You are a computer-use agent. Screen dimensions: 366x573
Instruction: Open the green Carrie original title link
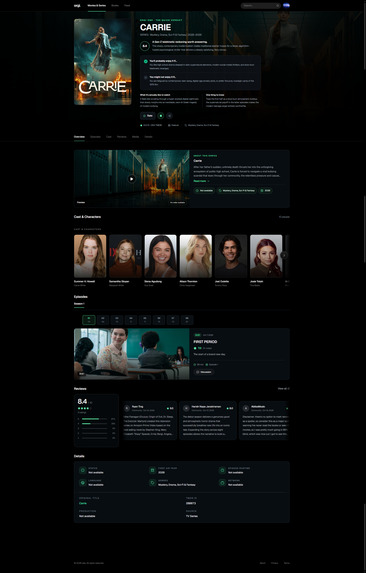pyautogui.click(x=83, y=503)
